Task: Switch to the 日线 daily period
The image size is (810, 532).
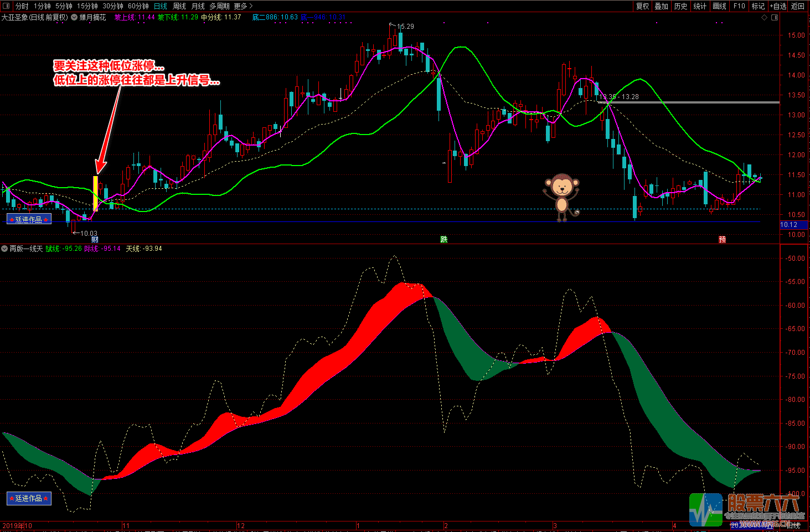Action: click(x=161, y=6)
